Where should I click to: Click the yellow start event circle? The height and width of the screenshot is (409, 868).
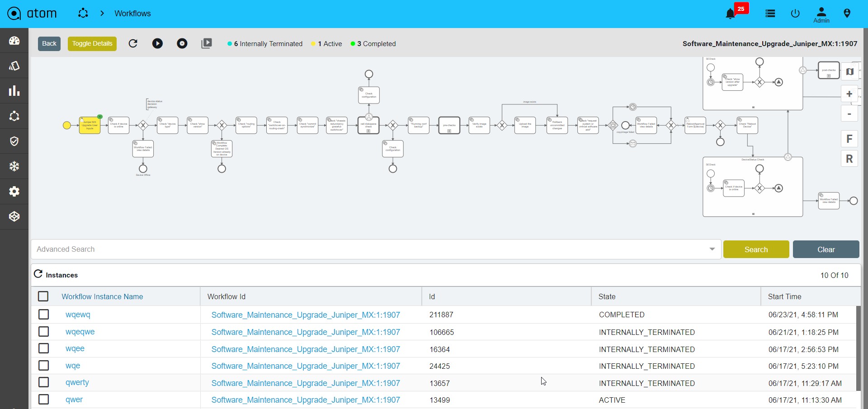click(x=67, y=125)
